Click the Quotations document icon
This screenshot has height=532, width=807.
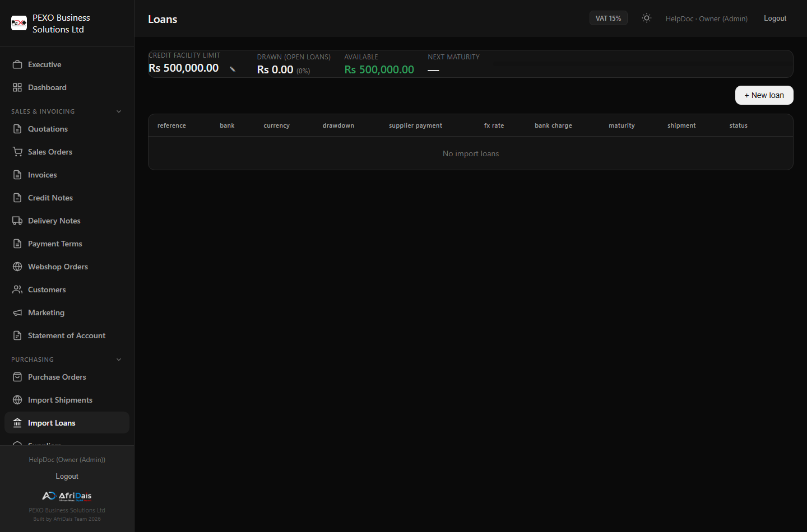(17, 129)
